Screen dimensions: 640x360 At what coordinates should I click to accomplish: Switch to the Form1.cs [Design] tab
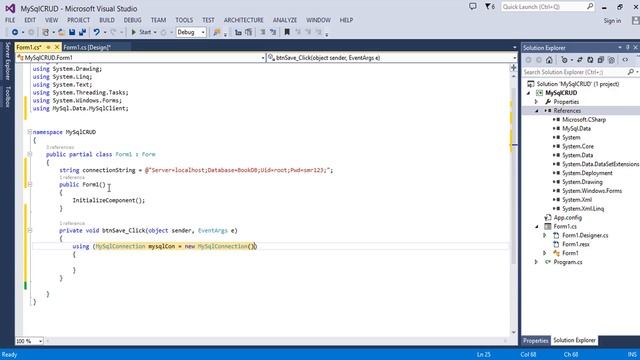point(87,47)
